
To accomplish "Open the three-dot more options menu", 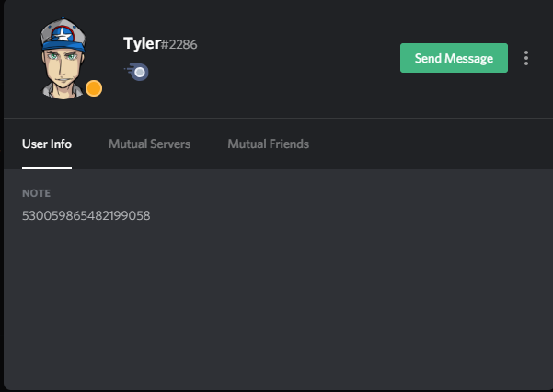I will coord(525,58).
